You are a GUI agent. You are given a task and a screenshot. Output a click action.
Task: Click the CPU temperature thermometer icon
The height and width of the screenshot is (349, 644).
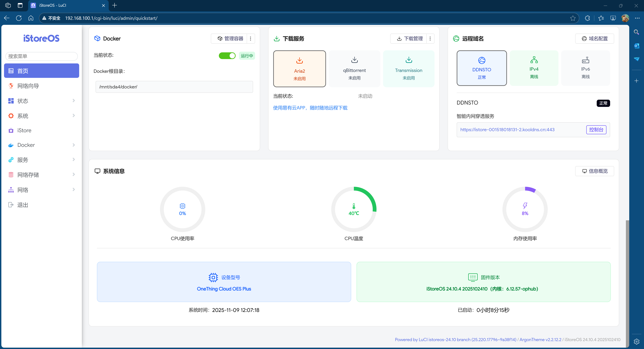pyautogui.click(x=354, y=206)
